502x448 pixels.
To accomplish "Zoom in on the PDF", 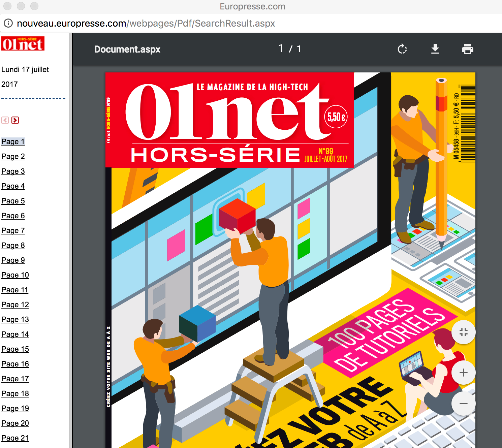I will tap(464, 373).
